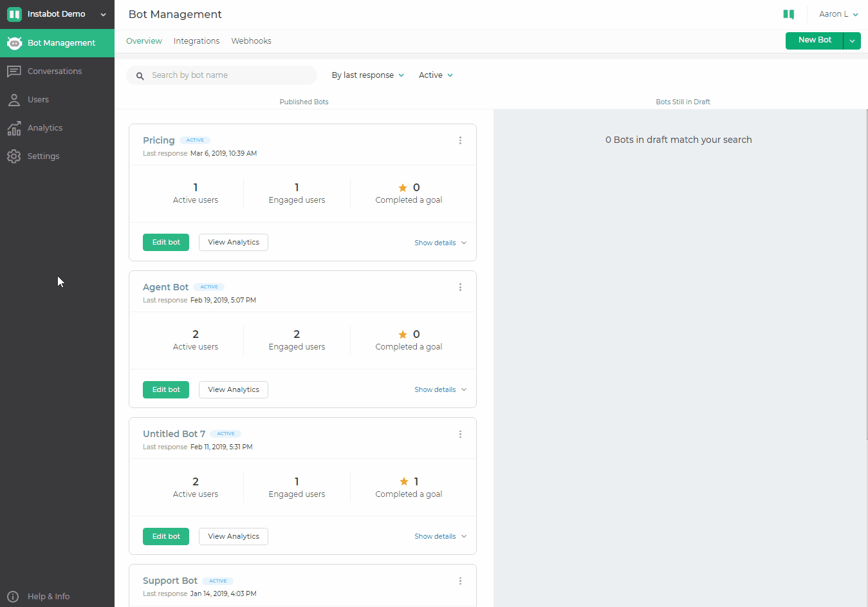Expand Show details on Agent Bot
The image size is (868, 607).
pyautogui.click(x=441, y=389)
